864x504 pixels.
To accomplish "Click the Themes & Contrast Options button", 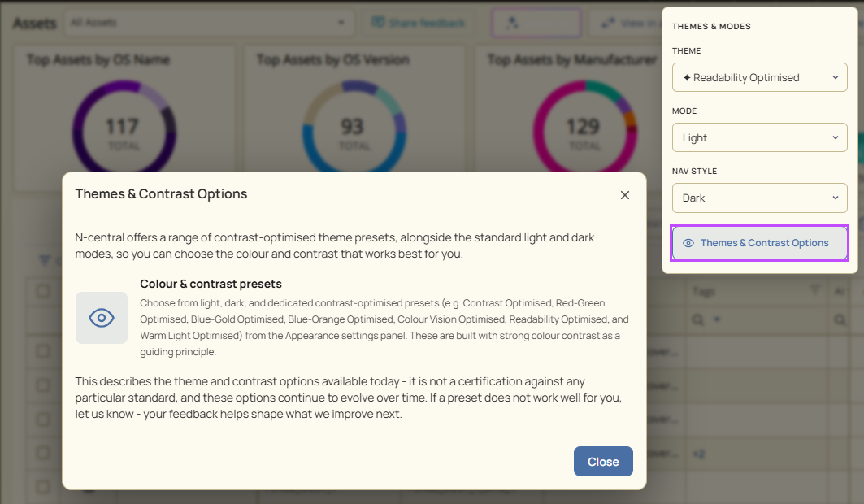I will pos(759,243).
